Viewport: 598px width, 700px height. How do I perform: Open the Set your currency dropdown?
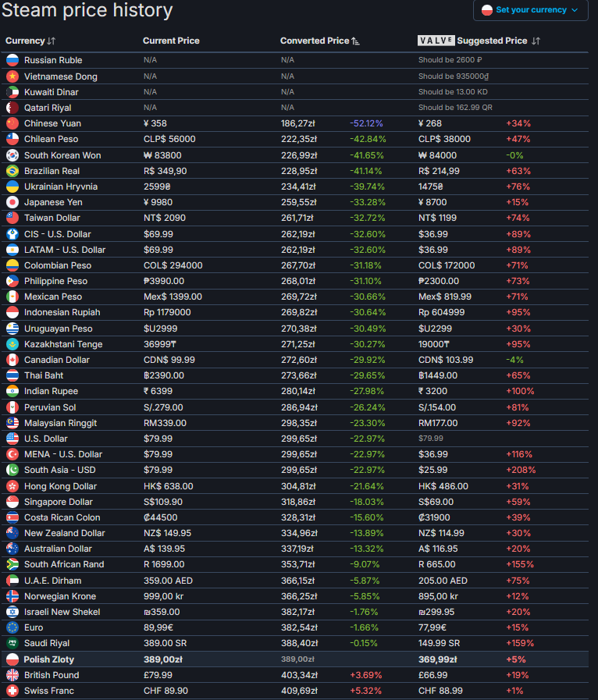click(x=530, y=10)
